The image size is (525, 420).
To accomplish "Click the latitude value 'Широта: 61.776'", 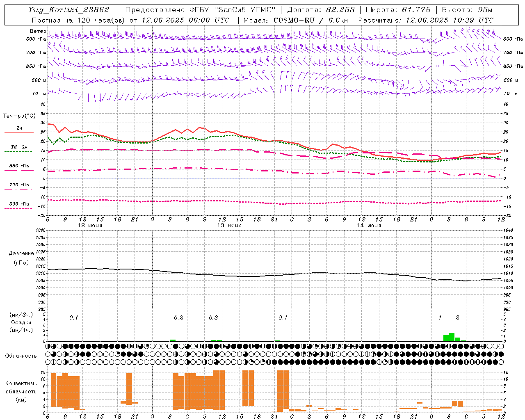I will 397,10.
